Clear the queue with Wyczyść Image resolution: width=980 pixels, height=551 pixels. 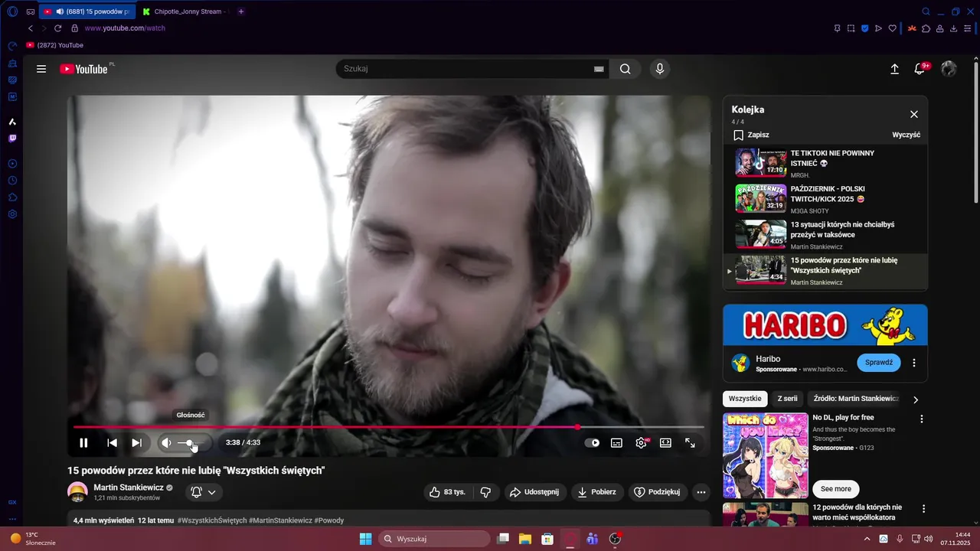[906, 135]
